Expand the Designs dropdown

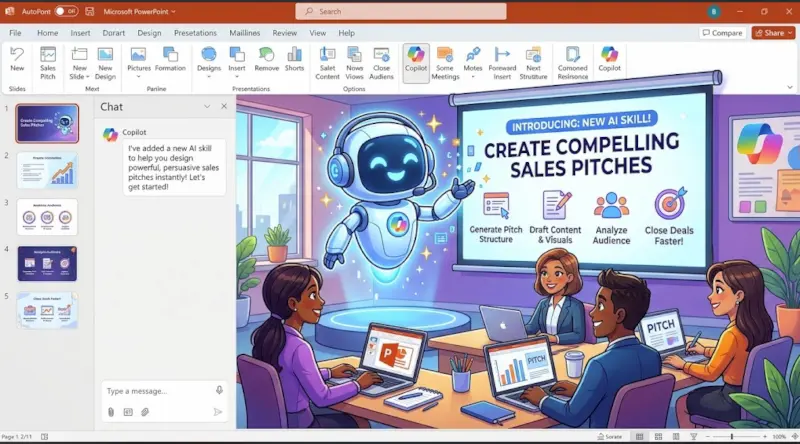click(209, 77)
